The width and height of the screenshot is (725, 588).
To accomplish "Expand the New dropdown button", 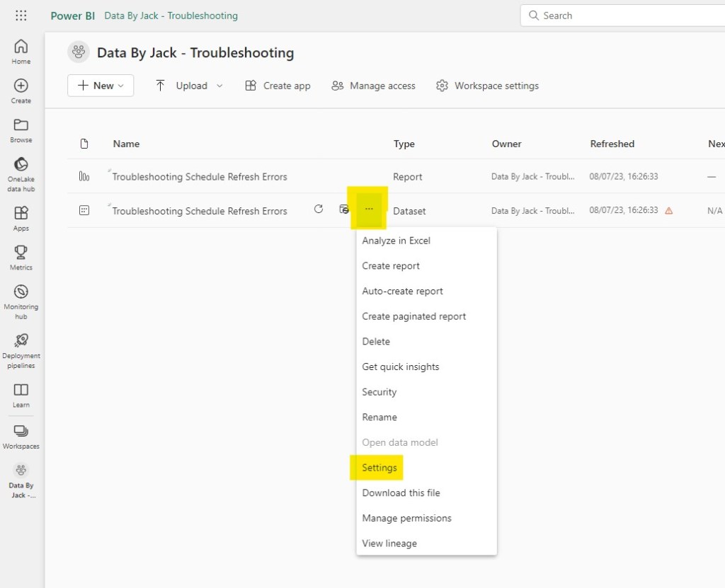I will coord(101,86).
